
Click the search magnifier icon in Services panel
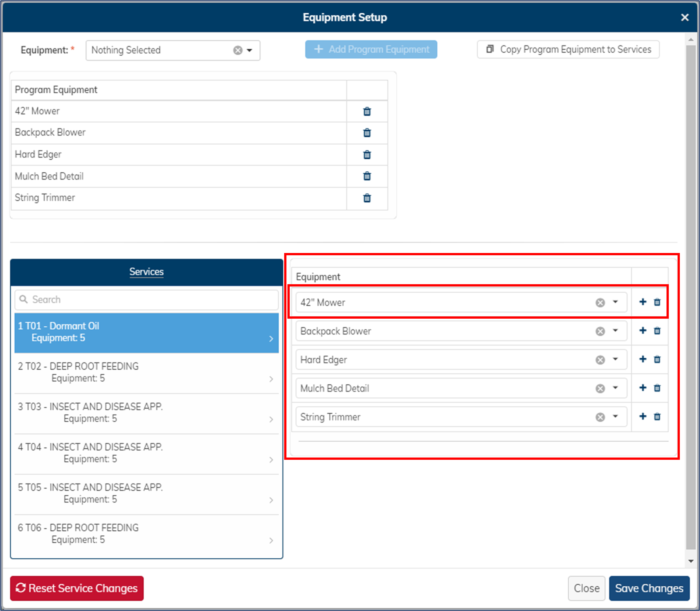24,299
